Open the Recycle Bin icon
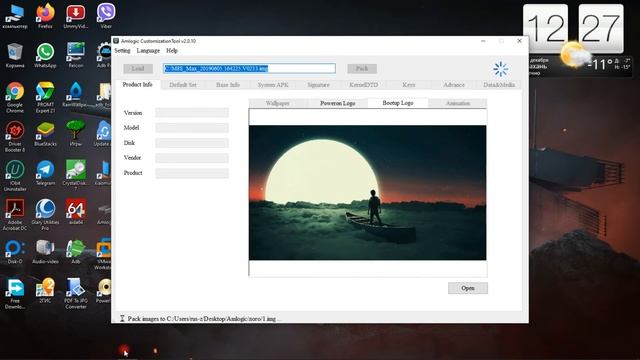Viewport: 640px width, 360px height. [x=15, y=55]
